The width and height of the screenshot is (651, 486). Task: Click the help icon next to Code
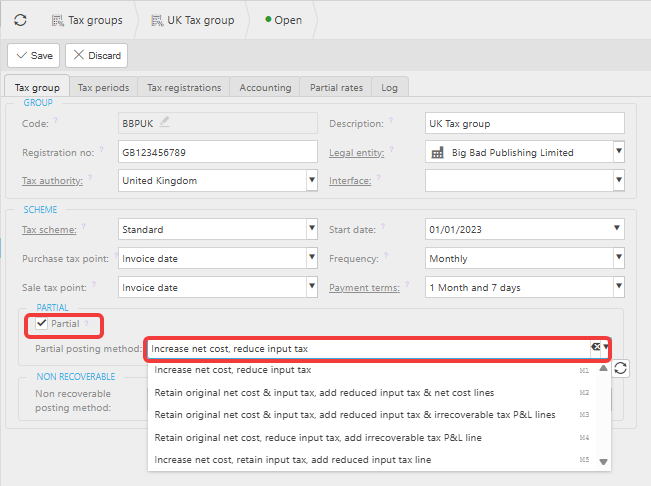pos(55,120)
